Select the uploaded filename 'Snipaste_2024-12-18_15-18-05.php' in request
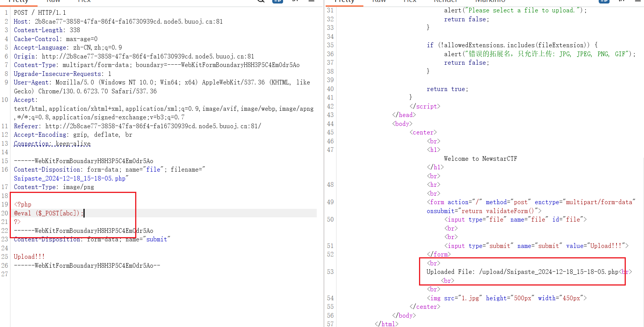This screenshot has height=327, width=644. point(70,179)
